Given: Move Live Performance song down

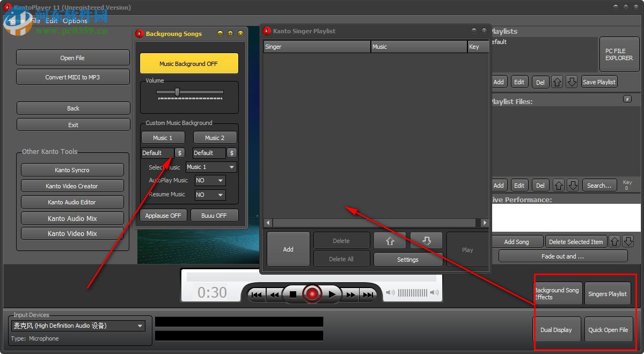Looking at the screenshot, I should (x=628, y=242).
